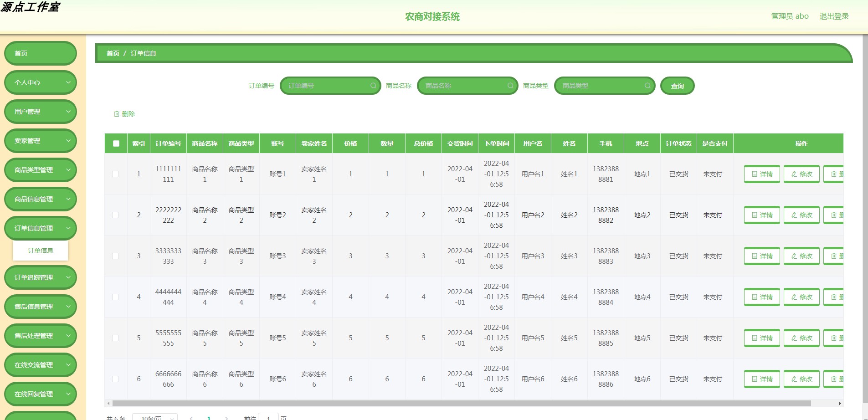868x420 pixels.
Task: Click the trash icon next to 删除 above the table
Action: (117, 113)
